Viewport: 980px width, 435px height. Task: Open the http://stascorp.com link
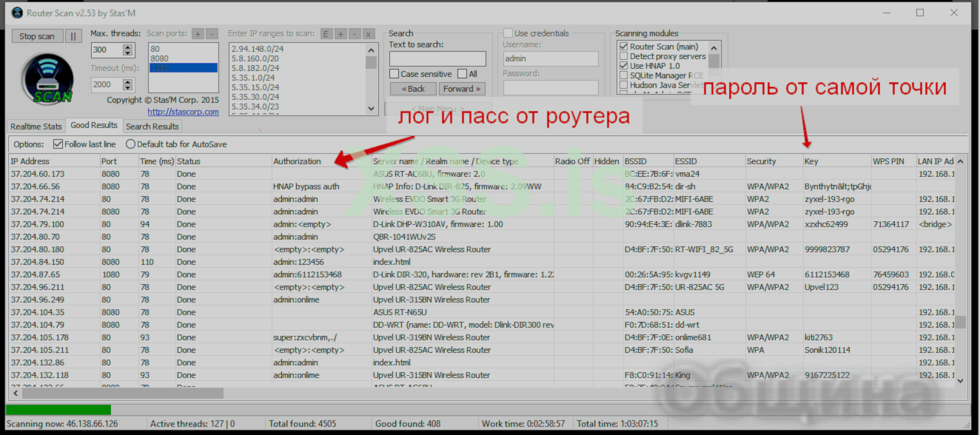click(x=183, y=112)
